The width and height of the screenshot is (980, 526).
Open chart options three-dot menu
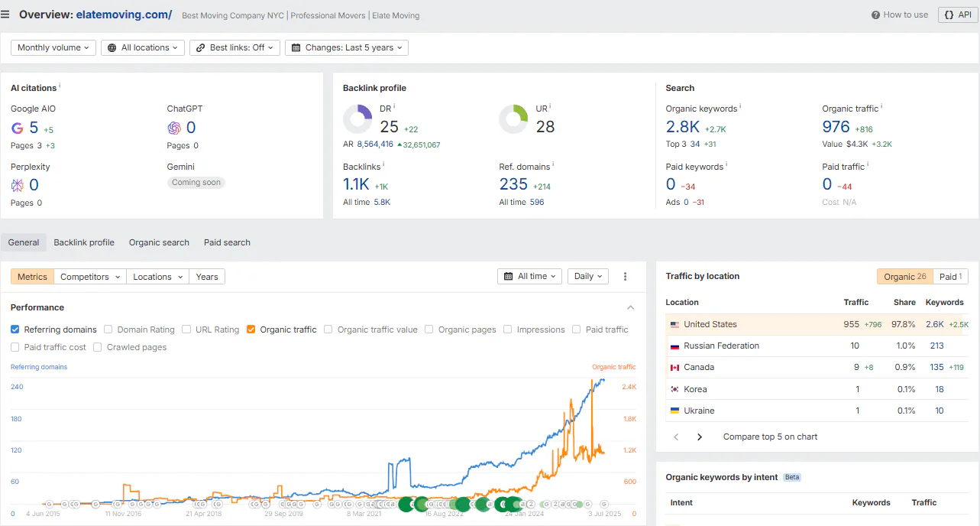pyautogui.click(x=626, y=277)
